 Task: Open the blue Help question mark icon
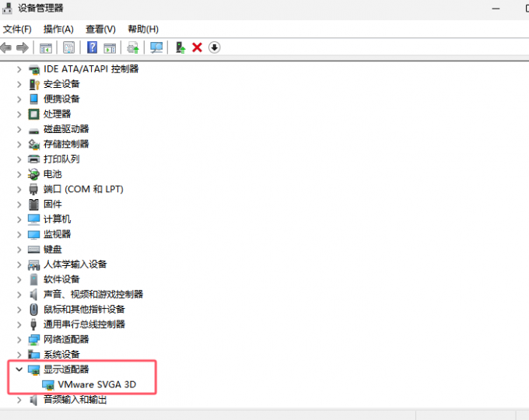tap(92, 47)
